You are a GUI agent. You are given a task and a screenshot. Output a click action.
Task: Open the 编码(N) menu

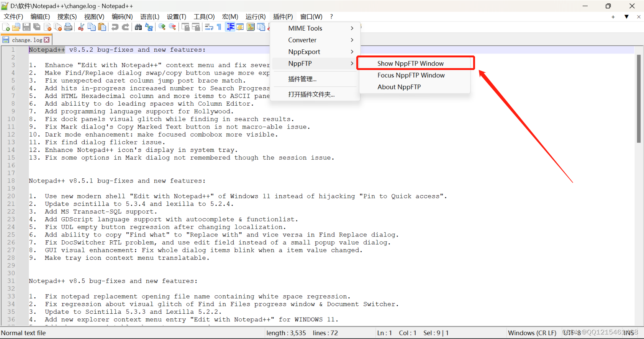[x=122, y=16]
